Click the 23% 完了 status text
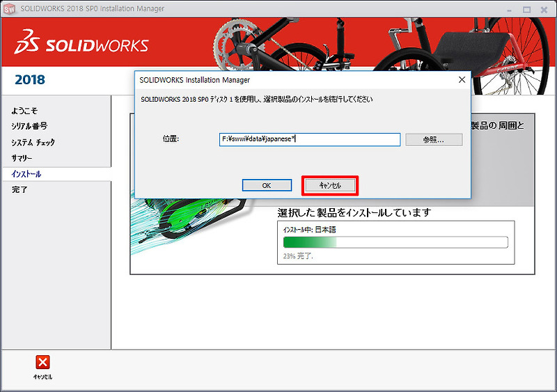This screenshot has width=557, height=392. pos(298,256)
